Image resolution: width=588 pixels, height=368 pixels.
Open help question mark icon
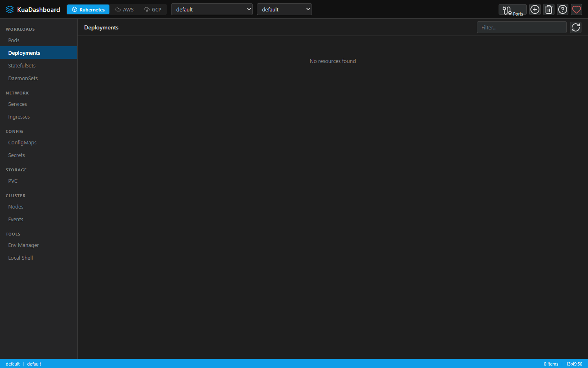tap(563, 9)
